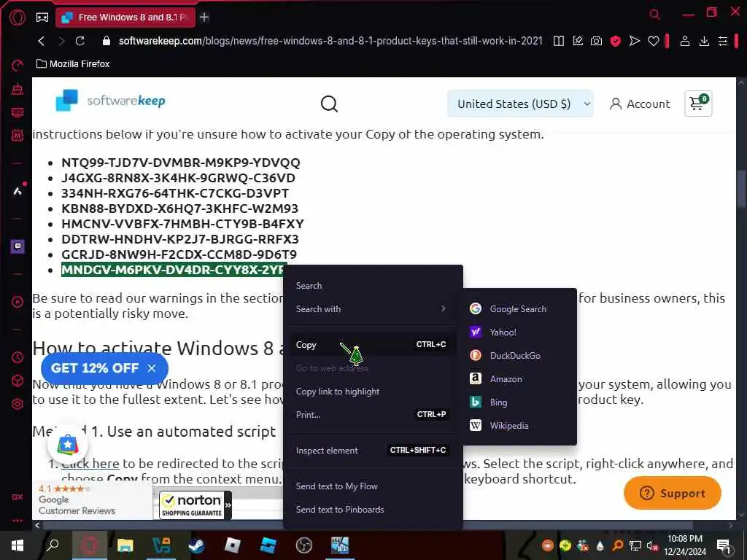Click the My Flow send arrow icon
This screenshot has height=560, width=747.
(635, 41)
